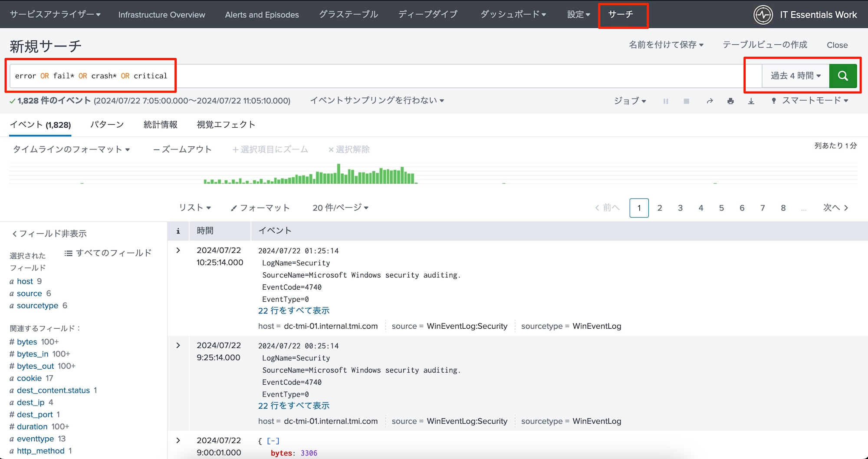Open イベントサンプリングを行わない dropdown

(377, 100)
